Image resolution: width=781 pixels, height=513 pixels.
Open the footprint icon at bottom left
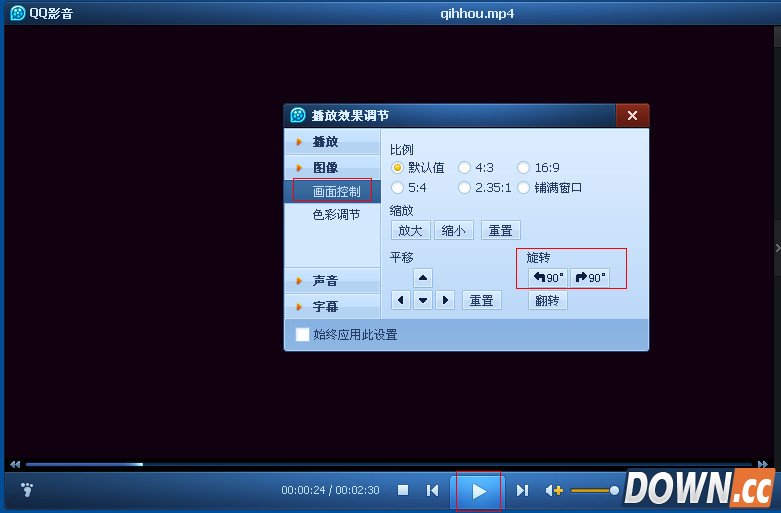point(27,490)
